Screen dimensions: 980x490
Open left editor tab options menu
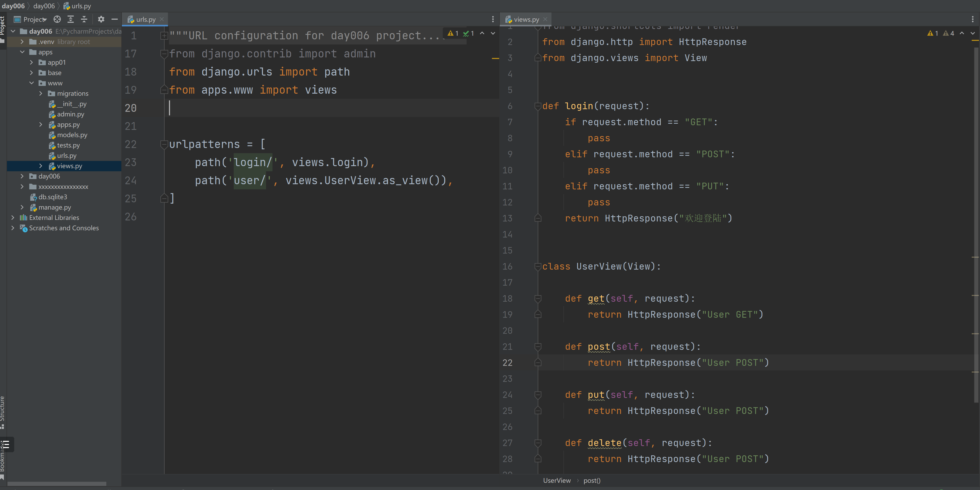click(493, 19)
